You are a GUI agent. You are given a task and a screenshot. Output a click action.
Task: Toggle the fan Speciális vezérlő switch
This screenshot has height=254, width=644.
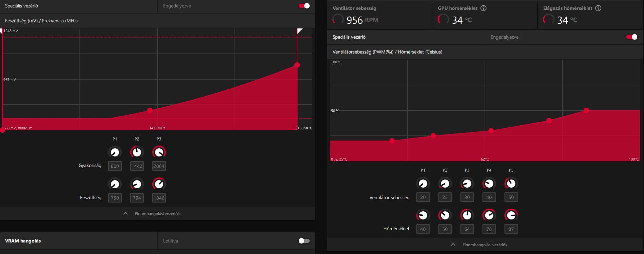coord(632,37)
